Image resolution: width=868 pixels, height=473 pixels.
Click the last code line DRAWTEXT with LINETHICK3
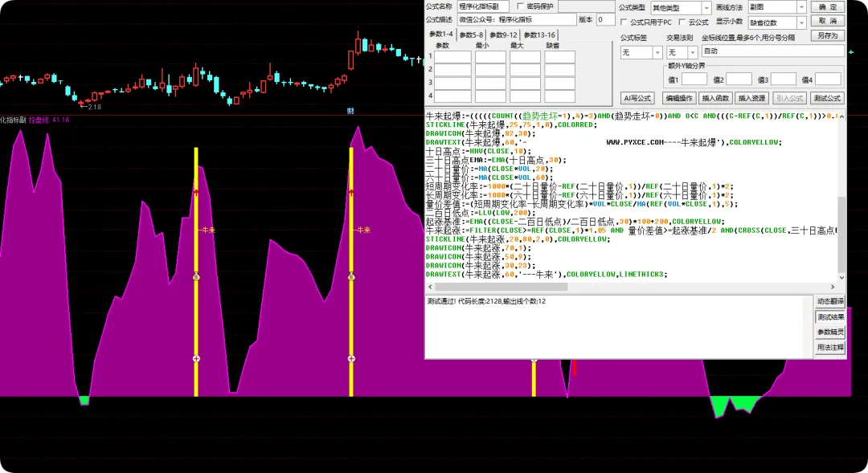[547, 275]
